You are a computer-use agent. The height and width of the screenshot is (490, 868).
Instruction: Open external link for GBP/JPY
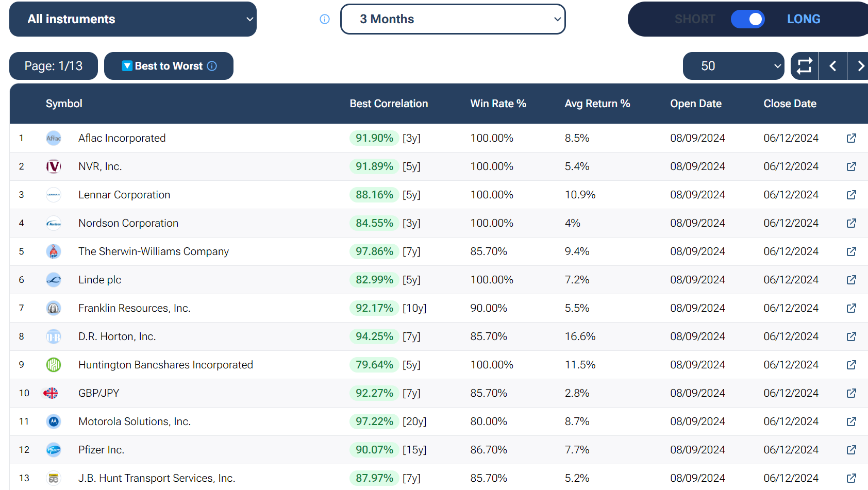click(852, 393)
